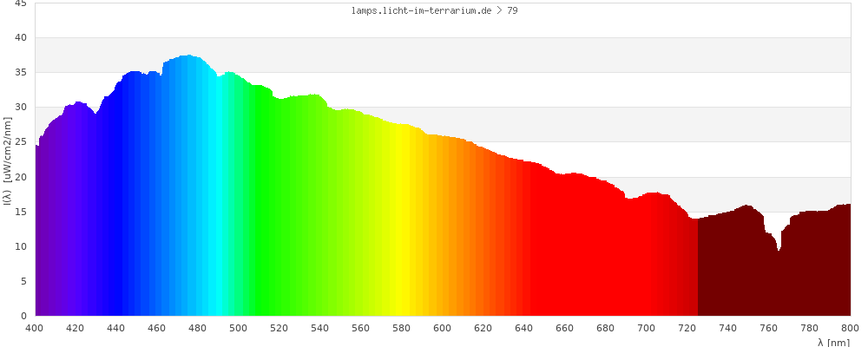Click the spectrum peak near 475 nm
Viewport: 868px width, 347px height.
tap(187, 56)
